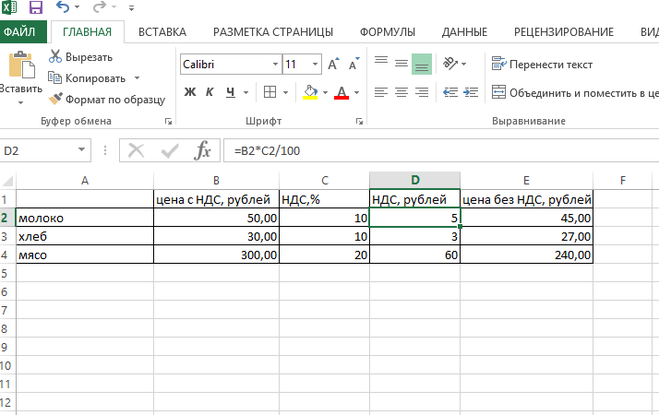Click the text orientation icon

coord(452,64)
